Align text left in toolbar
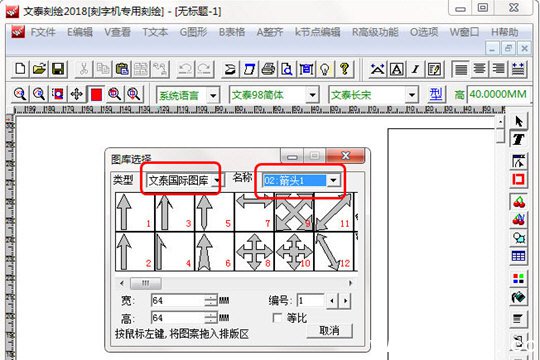The width and height of the screenshot is (540, 360). 461,69
